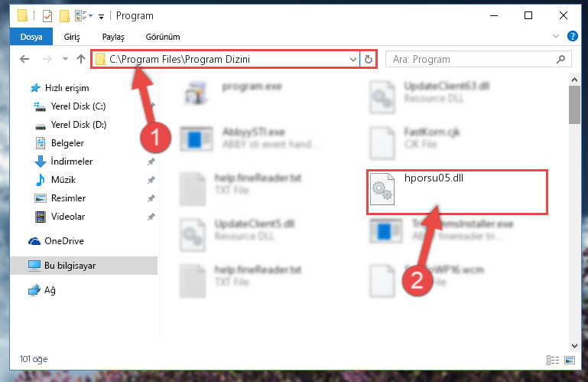
Task: Click the back navigation arrow
Action: tap(24, 59)
